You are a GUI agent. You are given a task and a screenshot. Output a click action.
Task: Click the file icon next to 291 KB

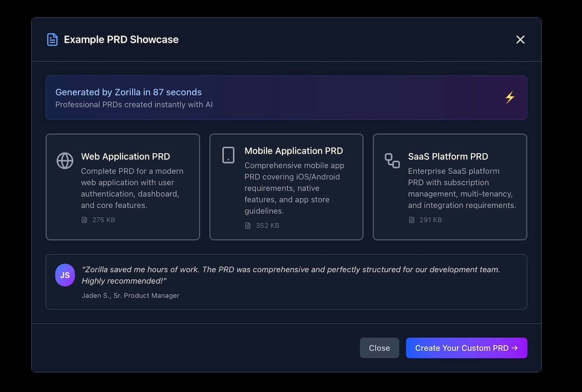click(411, 220)
